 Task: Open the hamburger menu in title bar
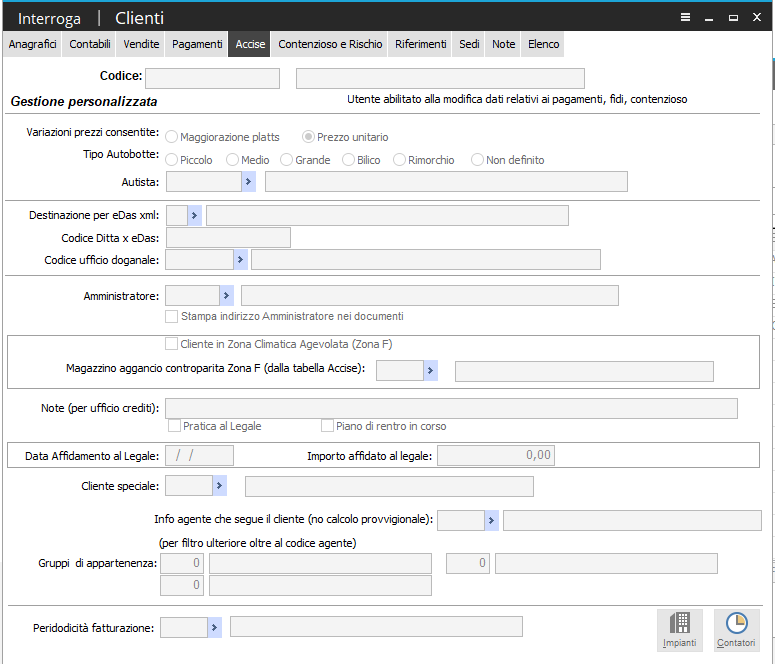[685, 17]
